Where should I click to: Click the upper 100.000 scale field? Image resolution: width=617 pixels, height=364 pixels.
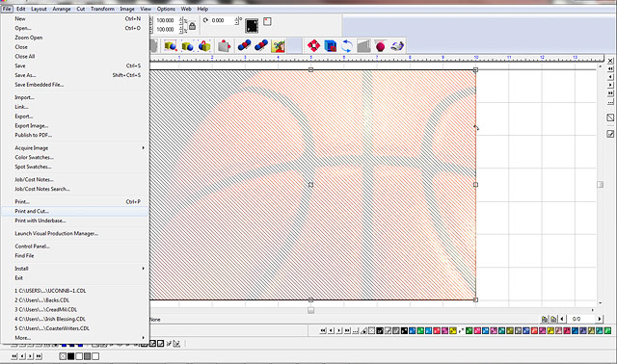(x=167, y=20)
